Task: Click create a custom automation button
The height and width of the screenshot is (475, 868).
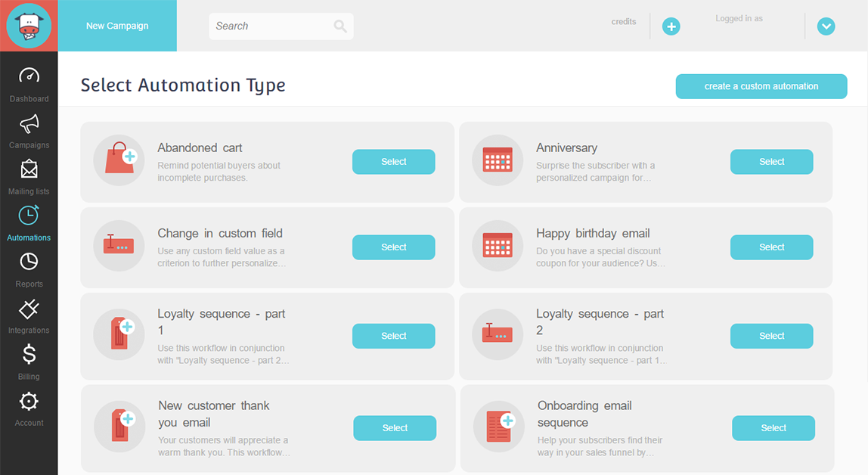Action: pyautogui.click(x=761, y=86)
